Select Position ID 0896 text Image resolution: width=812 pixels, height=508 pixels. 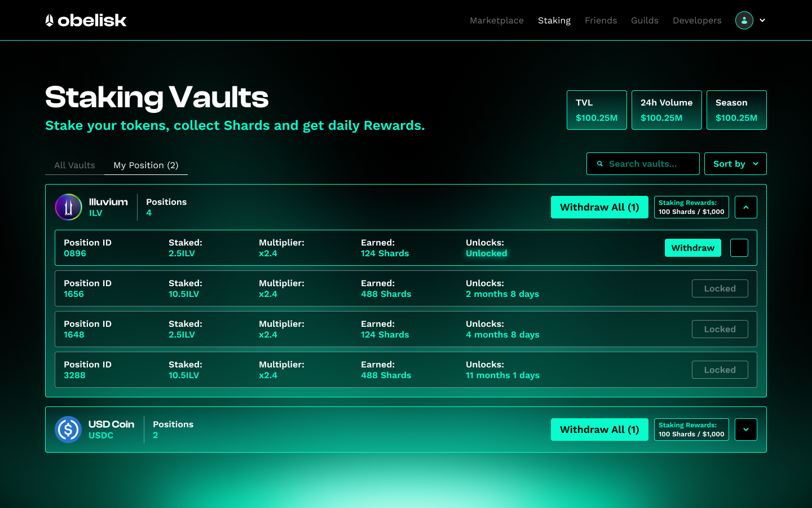(x=87, y=248)
